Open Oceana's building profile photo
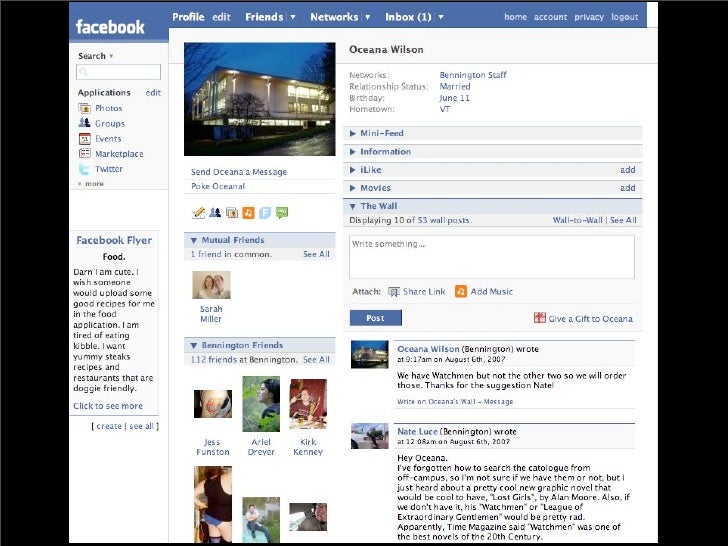This screenshot has width=728, height=546. tap(260, 99)
